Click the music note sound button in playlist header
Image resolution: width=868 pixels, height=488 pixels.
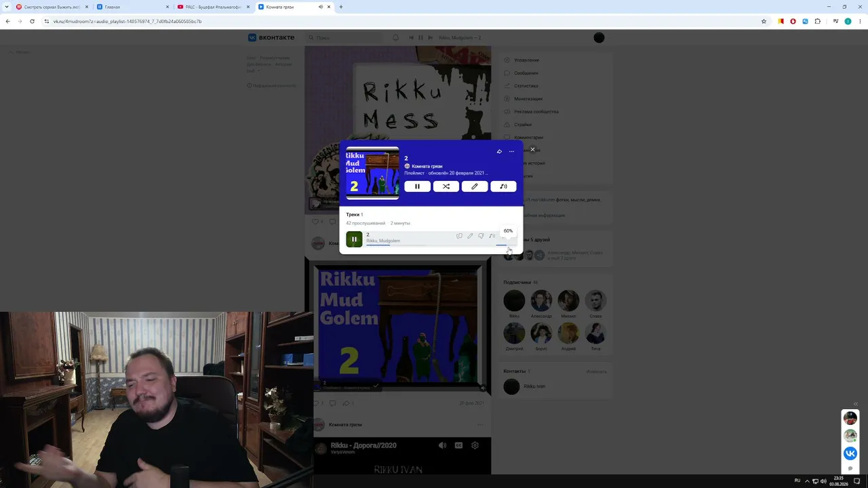[503, 186]
